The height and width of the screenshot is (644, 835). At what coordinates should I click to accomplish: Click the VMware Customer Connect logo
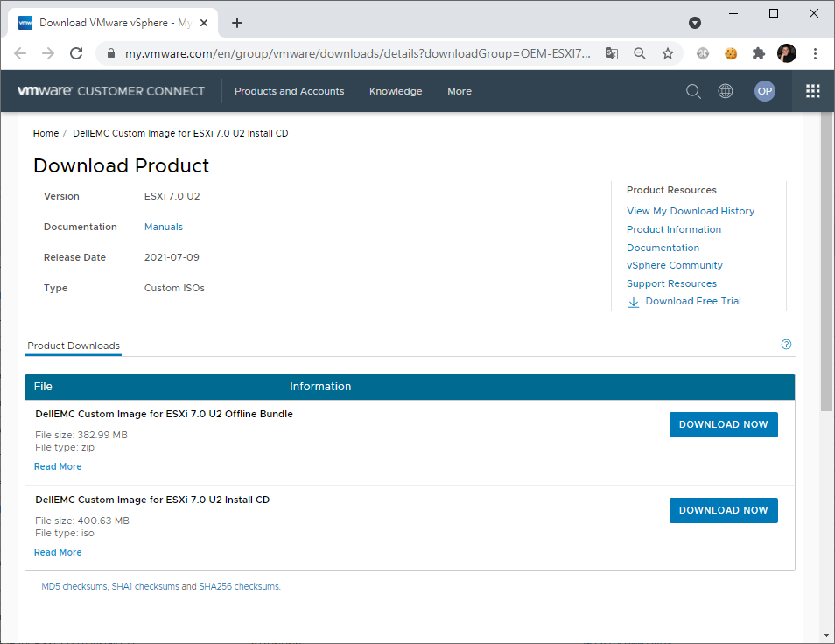(111, 91)
